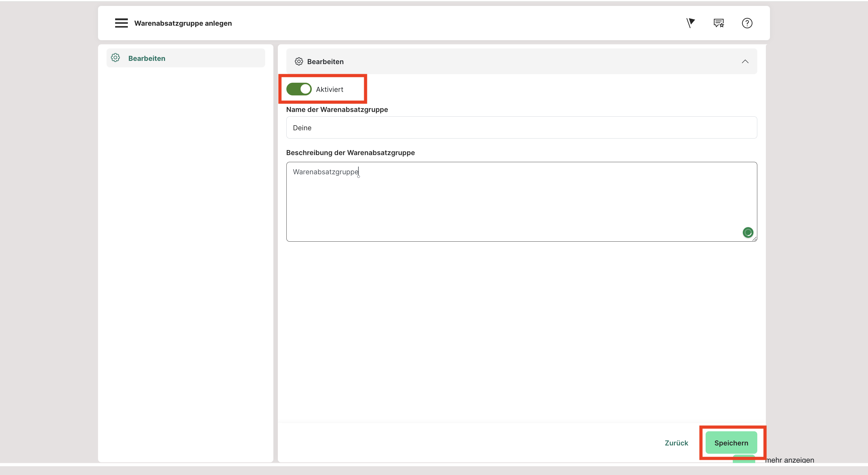Click gear icon in Bearbeiten panel header
The image size is (868, 475).
coord(298,61)
